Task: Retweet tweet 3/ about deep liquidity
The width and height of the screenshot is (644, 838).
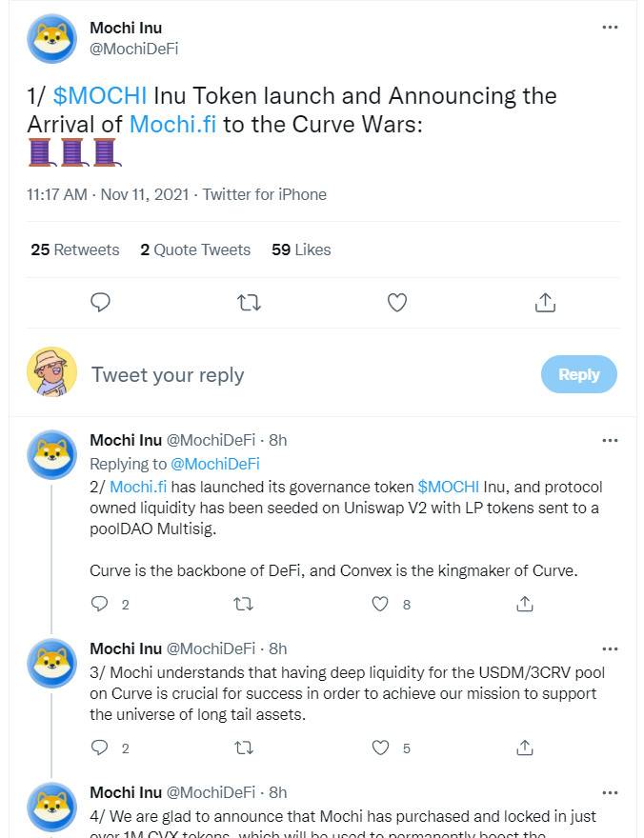Action: (244, 748)
